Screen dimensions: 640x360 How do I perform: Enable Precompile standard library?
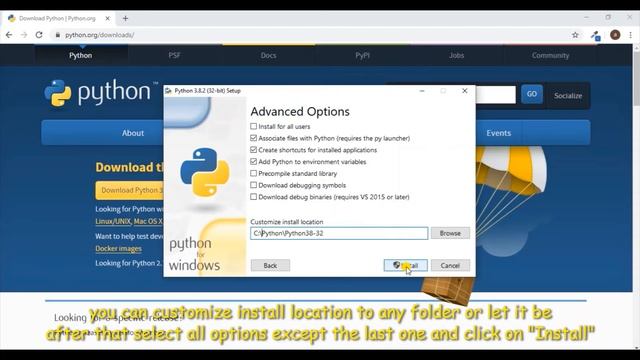click(x=253, y=173)
